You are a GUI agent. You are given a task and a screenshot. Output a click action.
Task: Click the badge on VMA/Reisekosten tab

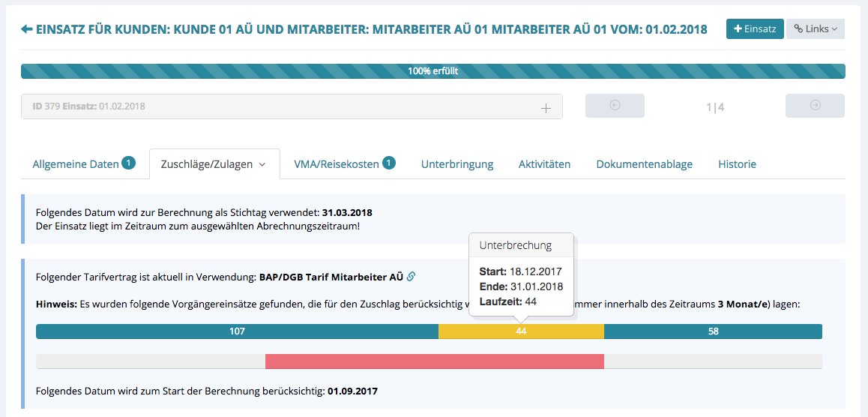click(388, 163)
